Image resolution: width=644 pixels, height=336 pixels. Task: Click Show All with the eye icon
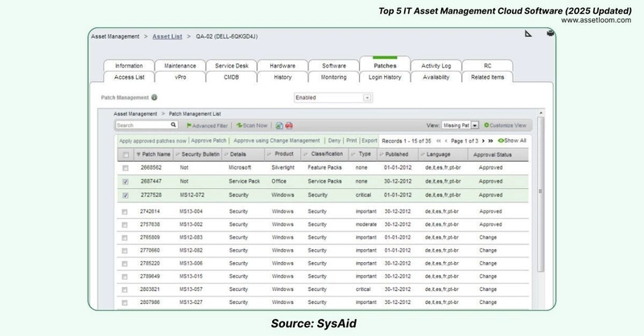(x=512, y=141)
